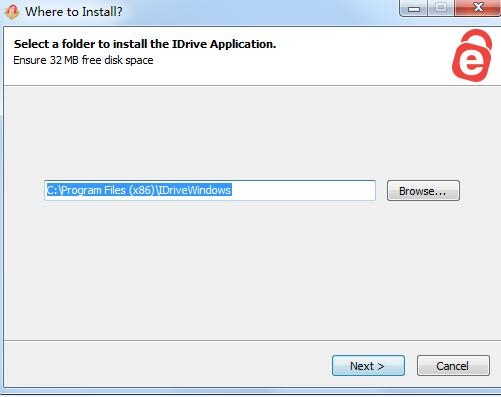Click the word 'IDrive Application' in heading
Screen dimensions: 501x397
point(224,44)
